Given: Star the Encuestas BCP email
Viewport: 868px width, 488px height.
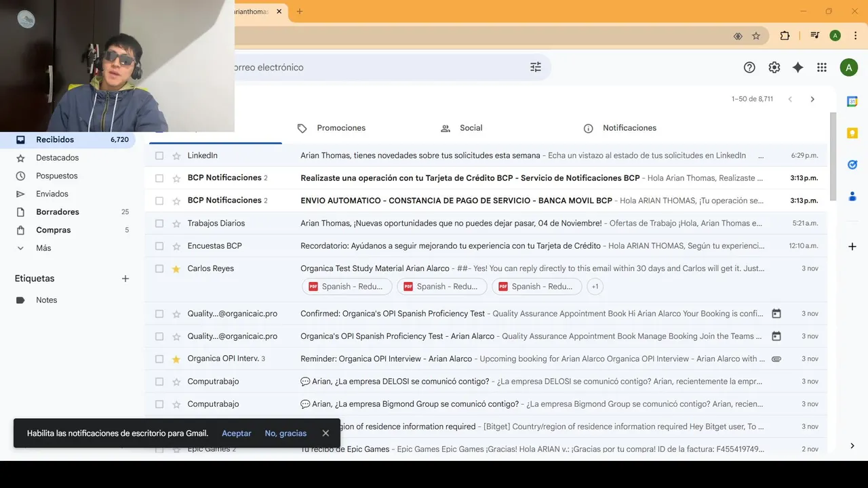Looking at the screenshot, I should [176, 246].
